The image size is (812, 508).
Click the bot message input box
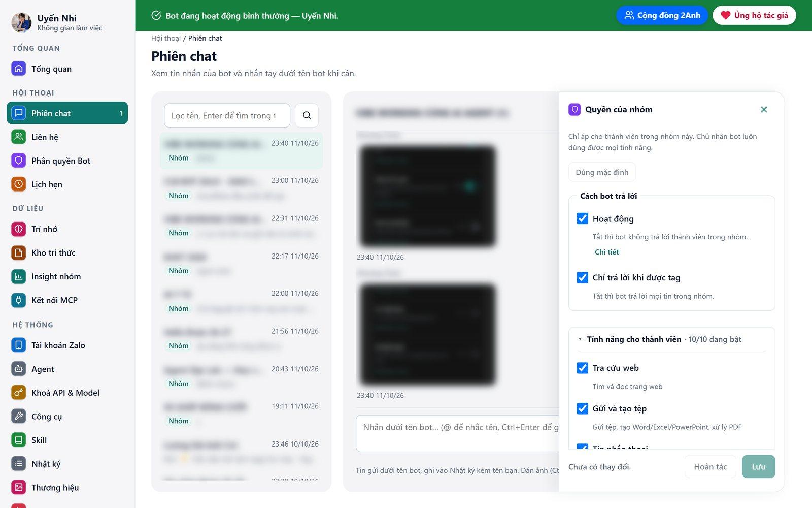click(x=458, y=433)
